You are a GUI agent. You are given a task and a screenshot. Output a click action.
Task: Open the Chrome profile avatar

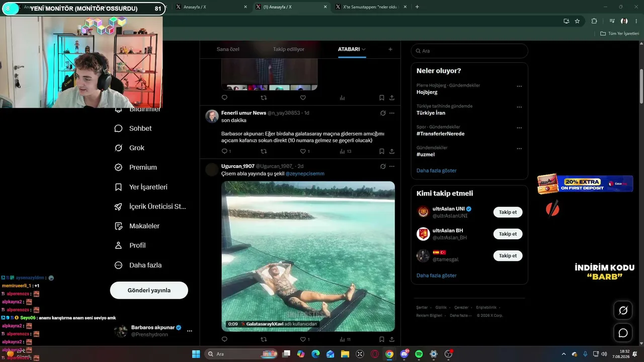624,21
